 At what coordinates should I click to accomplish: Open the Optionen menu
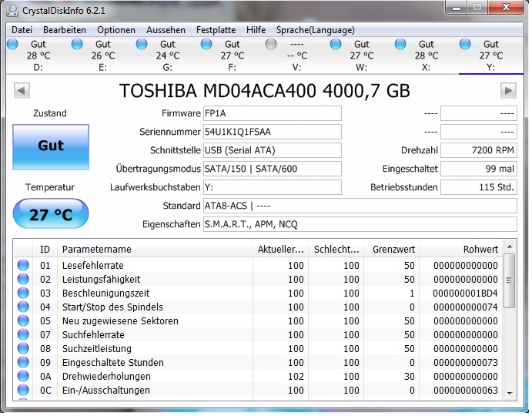coord(116,30)
